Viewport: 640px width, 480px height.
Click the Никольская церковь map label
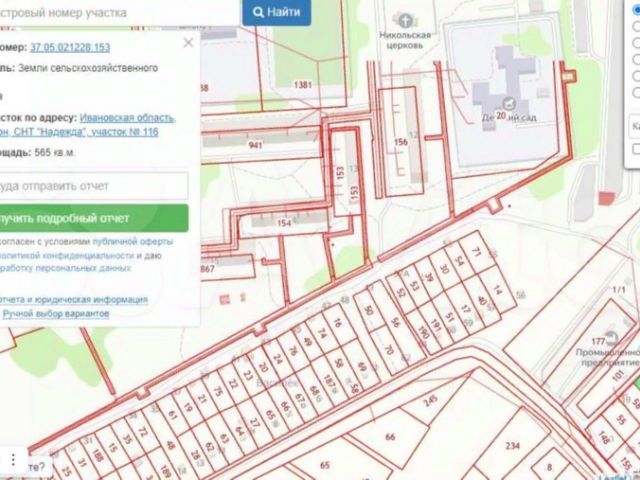405,40
